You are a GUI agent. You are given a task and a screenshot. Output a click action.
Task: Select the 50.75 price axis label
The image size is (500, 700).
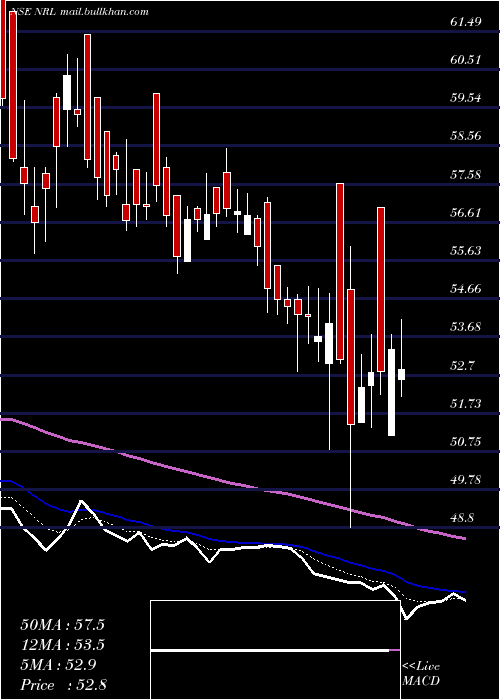pos(466,442)
